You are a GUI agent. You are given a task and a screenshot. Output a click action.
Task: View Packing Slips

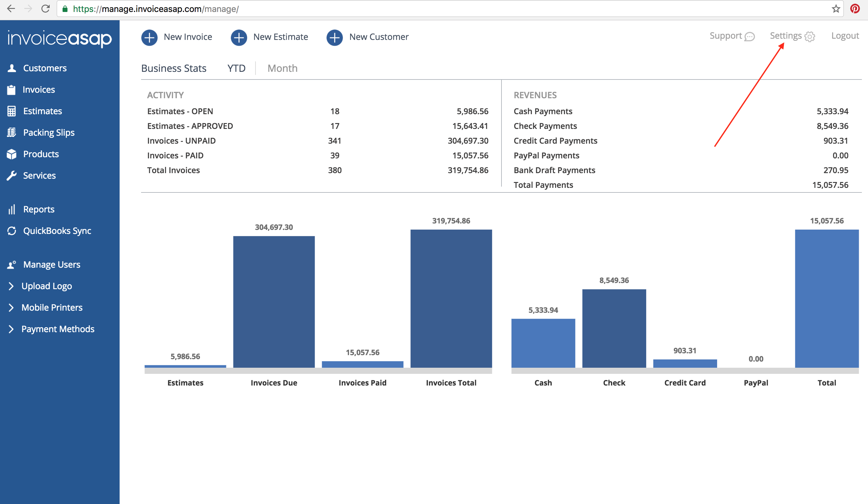pyautogui.click(x=48, y=132)
